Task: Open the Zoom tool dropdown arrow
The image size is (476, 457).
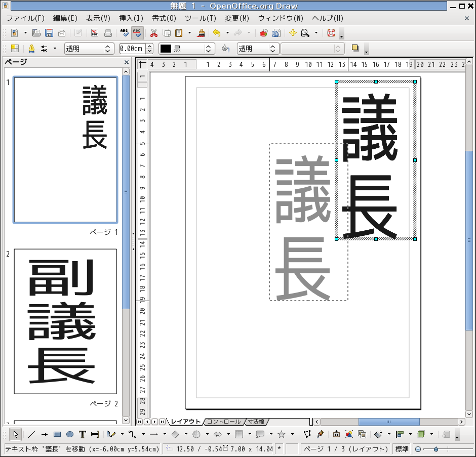Action: 316,33
